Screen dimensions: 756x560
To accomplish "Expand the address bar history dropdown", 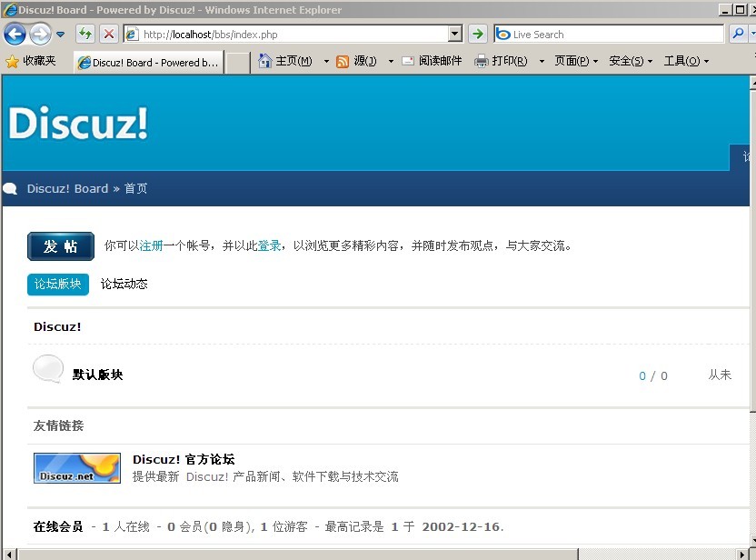I will click(454, 35).
